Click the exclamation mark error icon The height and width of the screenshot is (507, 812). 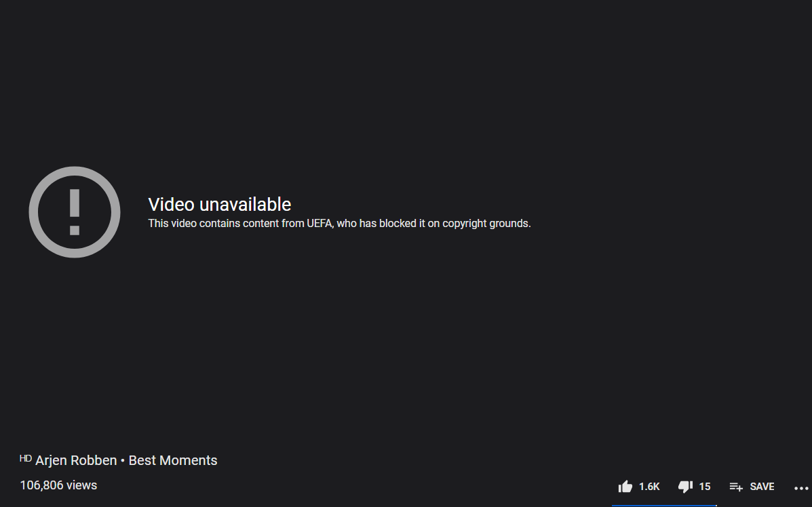click(75, 212)
